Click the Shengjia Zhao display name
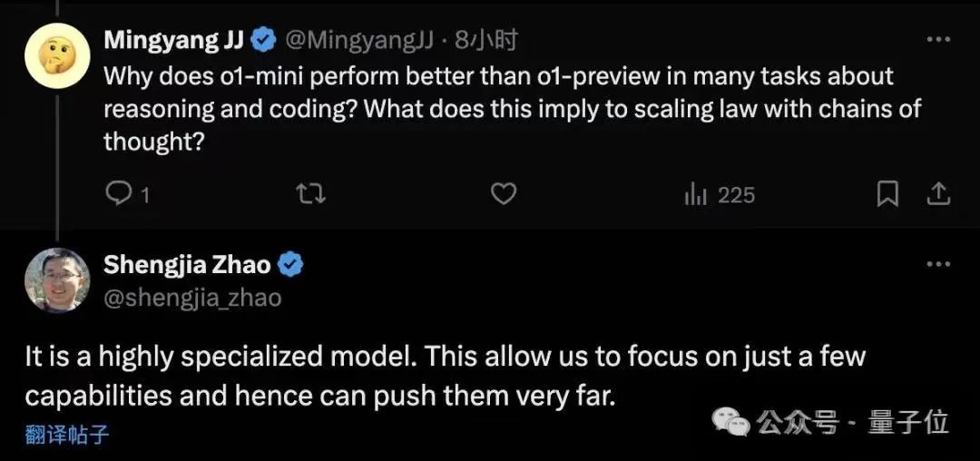Viewport: 980px width, 461px height. click(187, 265)
